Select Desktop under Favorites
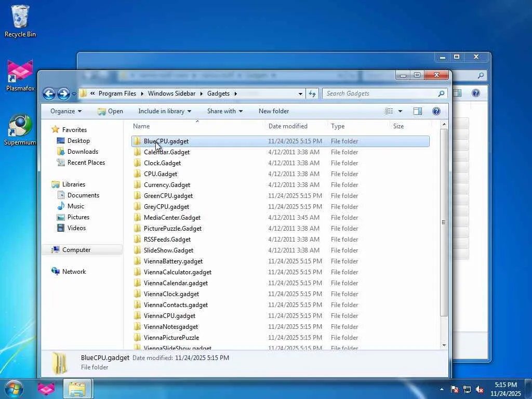Screen dimensions: 532x399 pos(78,140)
